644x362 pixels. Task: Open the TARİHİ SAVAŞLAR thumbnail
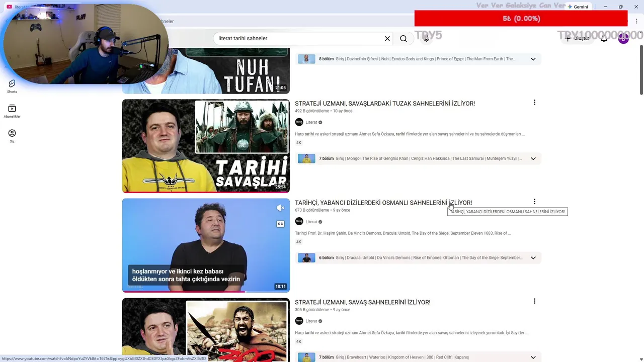click(x=206, y=146)
